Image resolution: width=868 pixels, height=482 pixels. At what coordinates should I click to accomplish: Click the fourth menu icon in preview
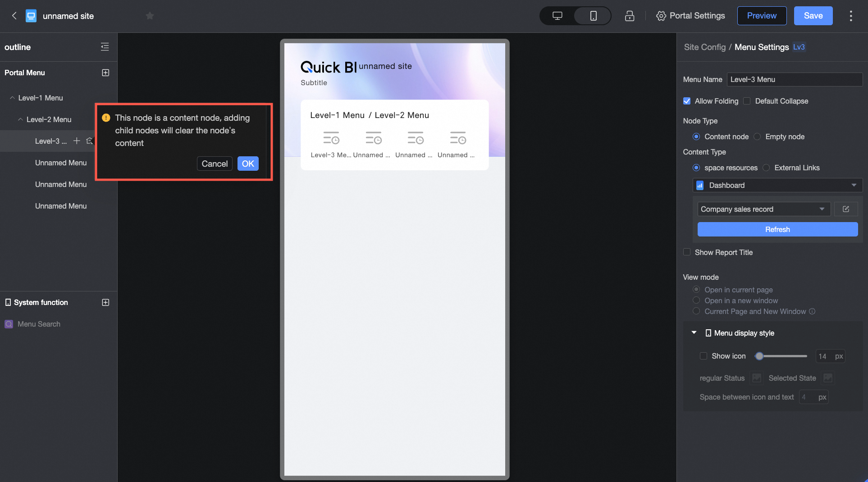click(458, 138)
